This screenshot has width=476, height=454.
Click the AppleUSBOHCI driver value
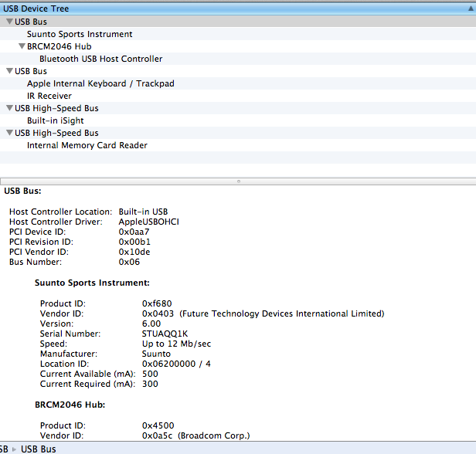(x=149, y=222)
